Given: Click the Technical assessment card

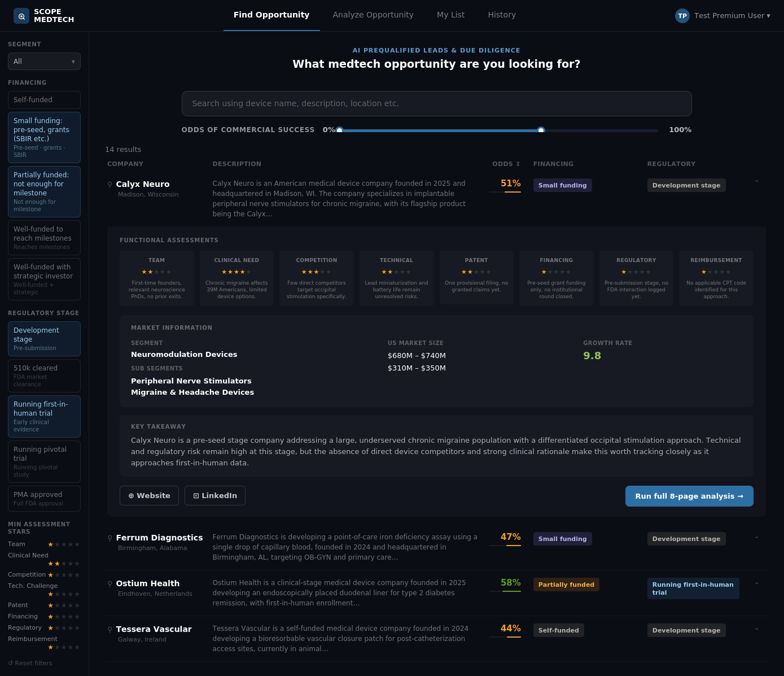Looking at the screenshot, I should coord(396,278).
